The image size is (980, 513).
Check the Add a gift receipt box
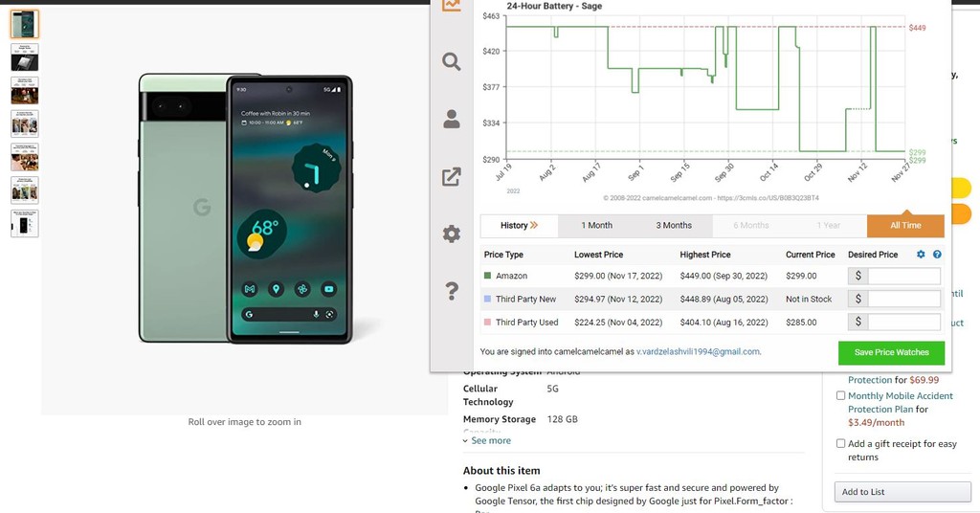point(840,444)
